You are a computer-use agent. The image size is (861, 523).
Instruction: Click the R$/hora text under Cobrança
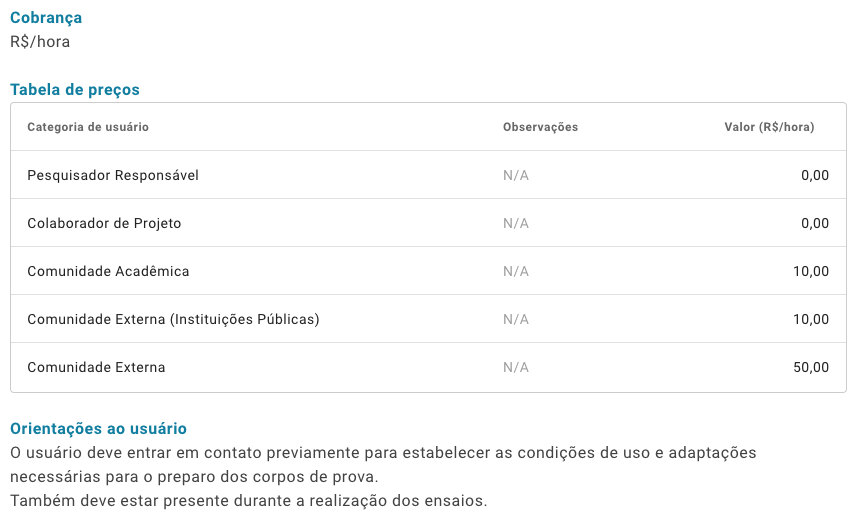tap(40, 42)
